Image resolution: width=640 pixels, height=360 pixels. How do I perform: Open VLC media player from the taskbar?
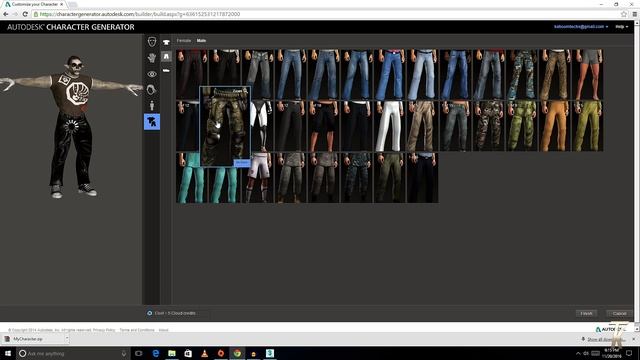(204, 353)
